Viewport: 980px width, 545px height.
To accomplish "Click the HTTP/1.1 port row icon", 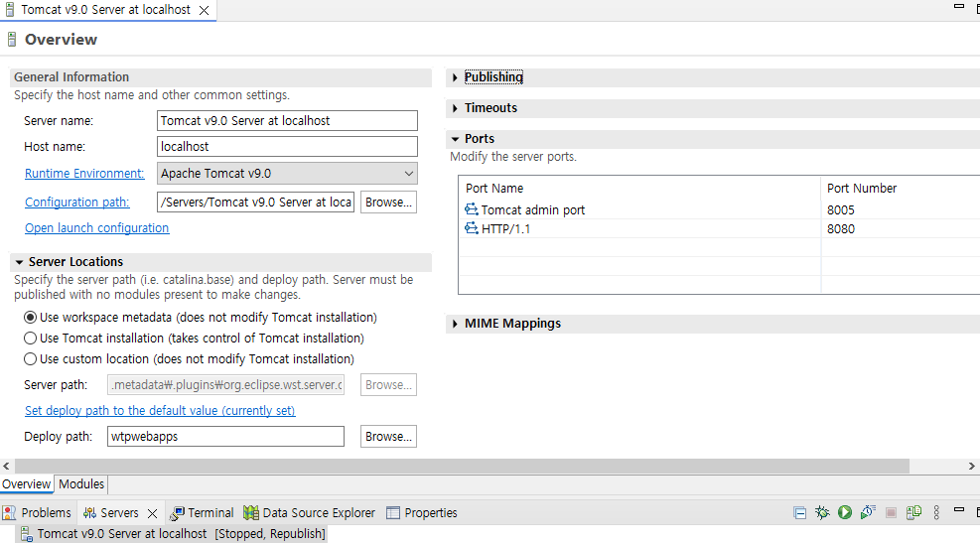I will [472, 228].
